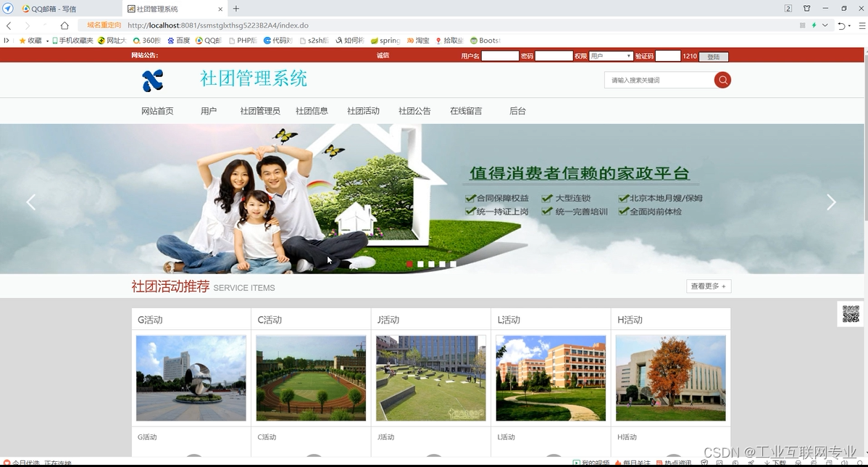
Task: Select the first red carousel dot
Action: [x=409, y=264]
